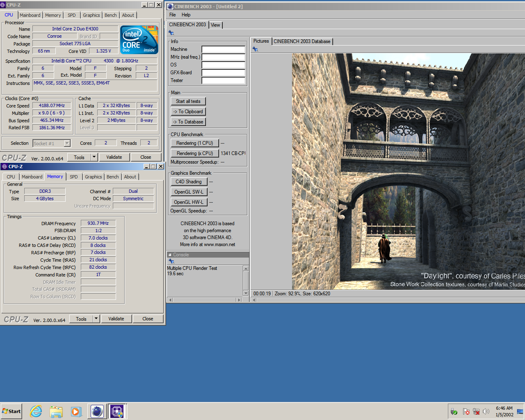Select the CINEBENCH 2003 Database tab
The image size is (525, 420).
[302, 41]
